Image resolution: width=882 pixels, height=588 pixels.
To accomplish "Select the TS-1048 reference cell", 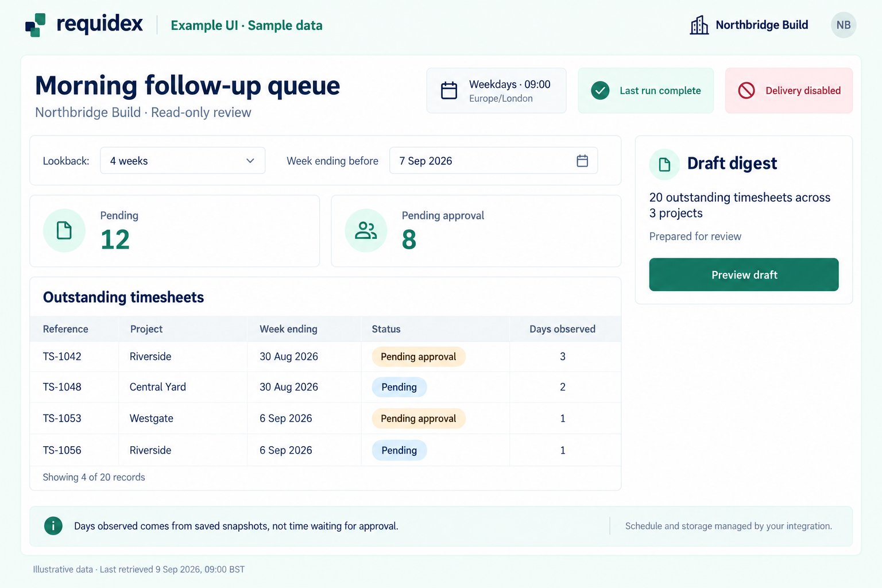I will tap(62, 387).
